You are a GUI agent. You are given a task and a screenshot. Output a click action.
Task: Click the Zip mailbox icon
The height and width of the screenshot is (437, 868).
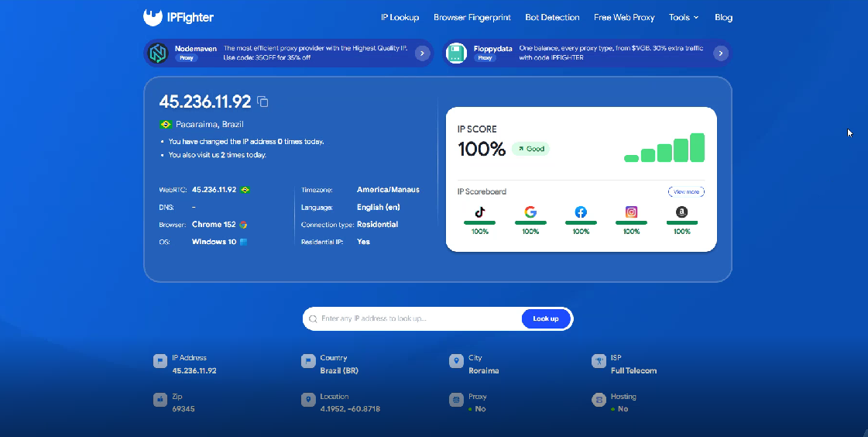click(x=160, y=400)
